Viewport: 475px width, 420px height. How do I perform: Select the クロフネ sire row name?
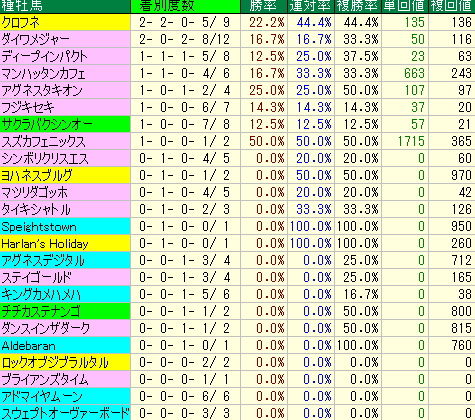[21, 22]
